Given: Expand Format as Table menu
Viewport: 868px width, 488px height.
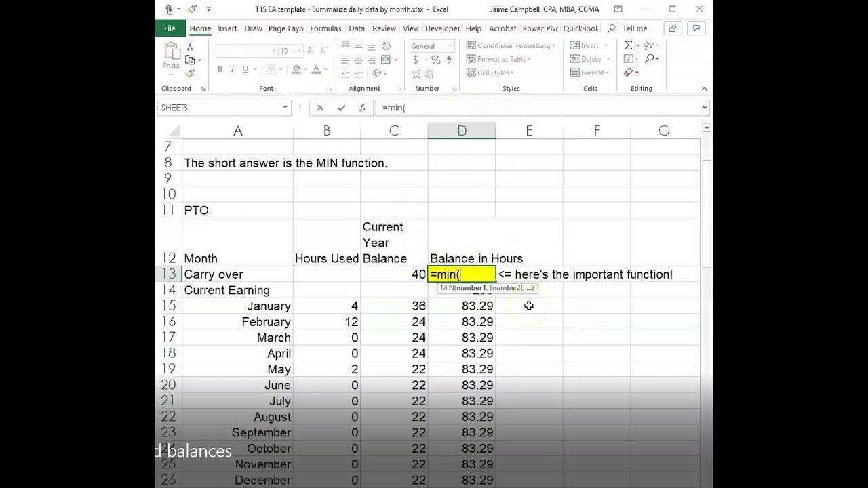Looking at the screenshot, I should pos(498,59).
